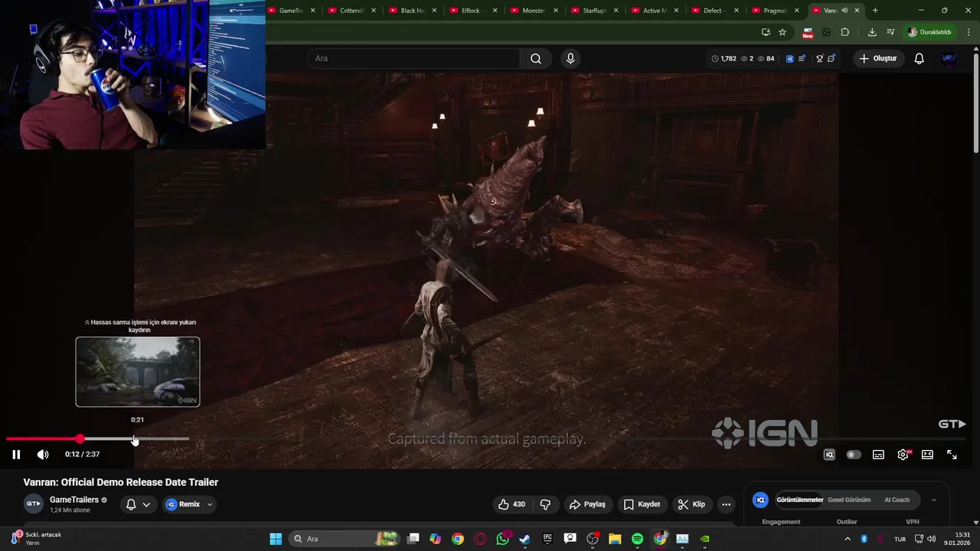Toggle the autoplay switch in player
The height and width of the screenshot is (551, 980).
click(854, 455)
